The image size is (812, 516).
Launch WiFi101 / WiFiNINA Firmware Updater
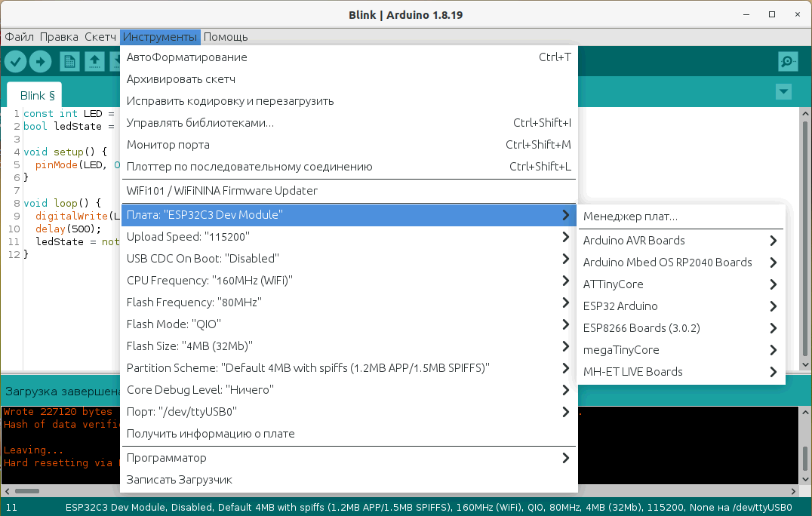coord(349,190)
